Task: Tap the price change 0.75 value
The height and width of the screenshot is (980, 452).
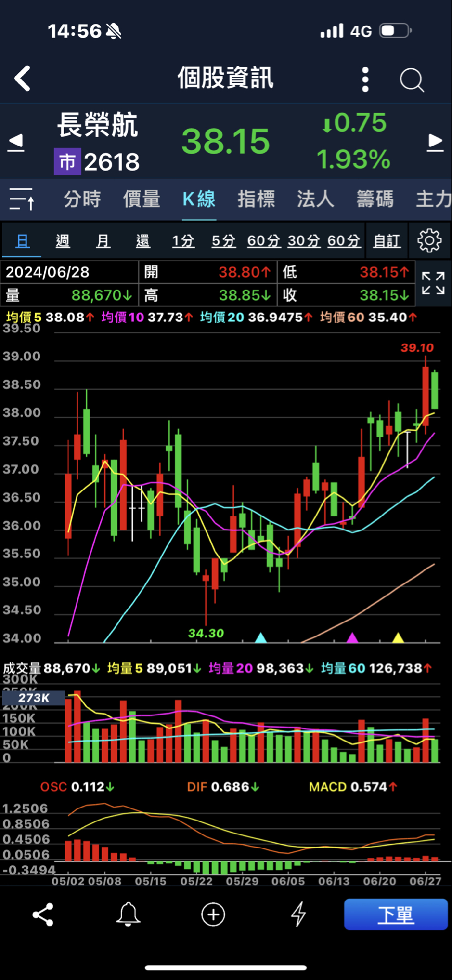Action: point(354,123)
